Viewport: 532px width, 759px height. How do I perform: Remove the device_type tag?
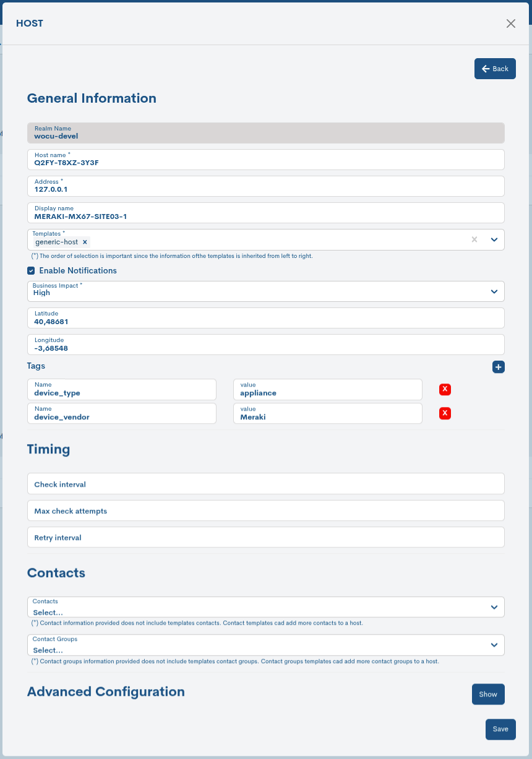pyautogui.click(x=445, y=389)
